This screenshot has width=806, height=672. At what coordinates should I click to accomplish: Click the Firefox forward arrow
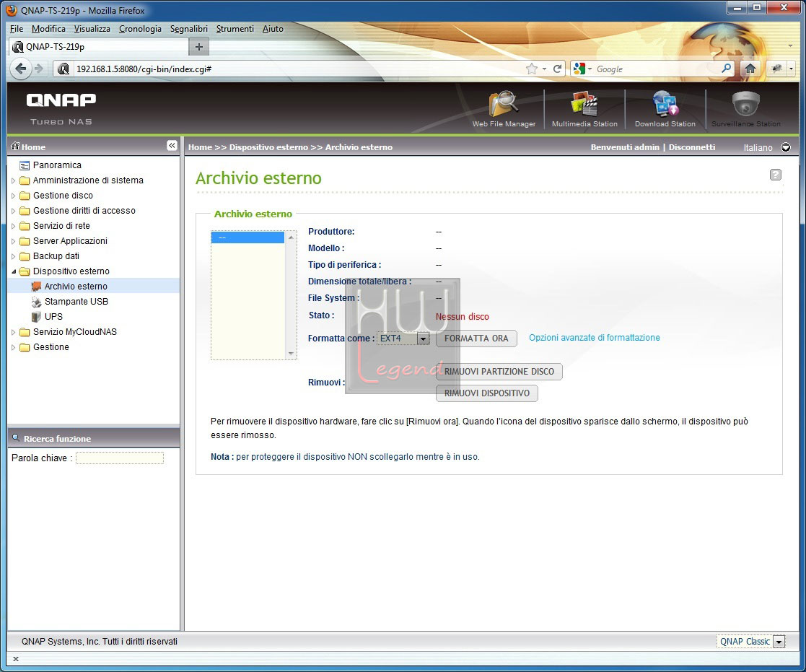[x=39, y=69]
